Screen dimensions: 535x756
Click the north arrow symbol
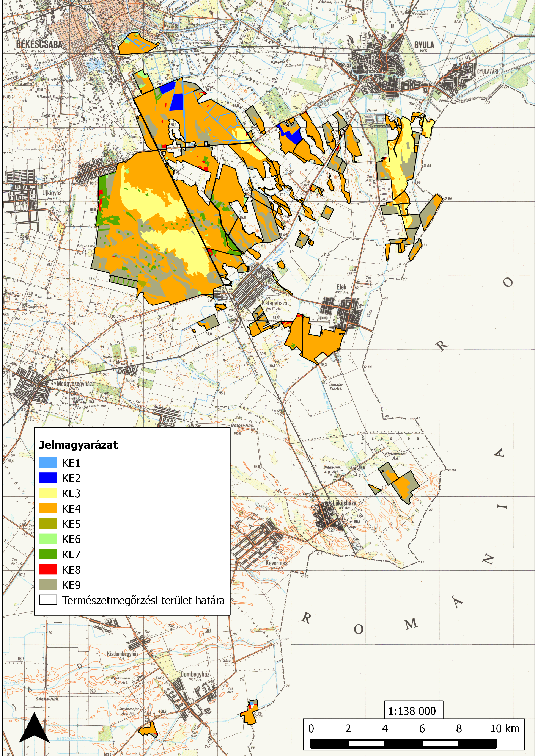(34, 727)
